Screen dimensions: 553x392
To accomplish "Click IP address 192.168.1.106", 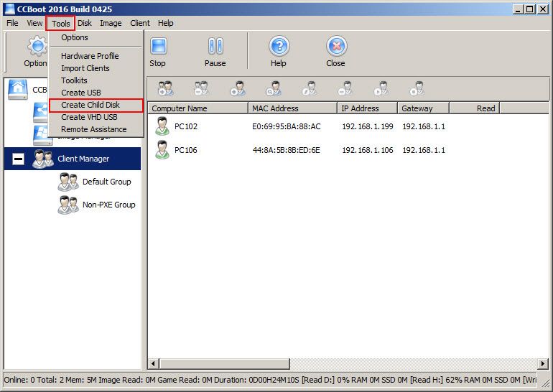I will 368,150.
